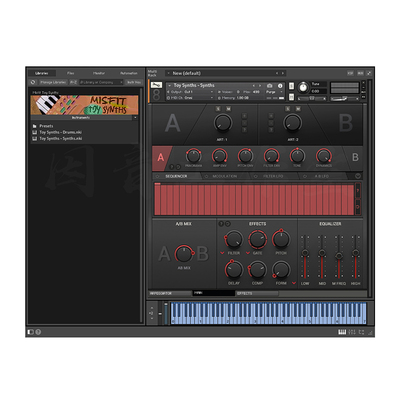Adjust the MID equalizer slider
This screenshot has width=400, height=400.
tap(322, 256)
